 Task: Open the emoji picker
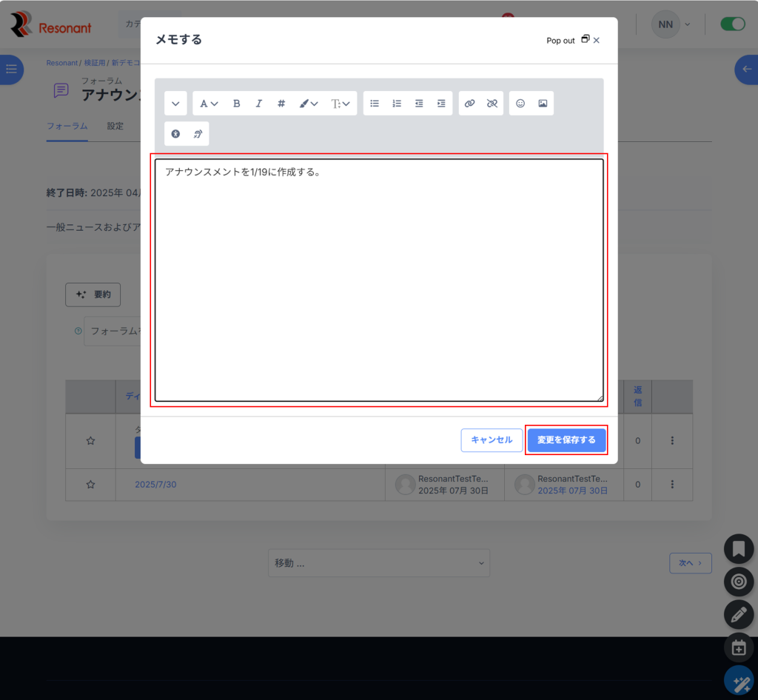(520, 104)
